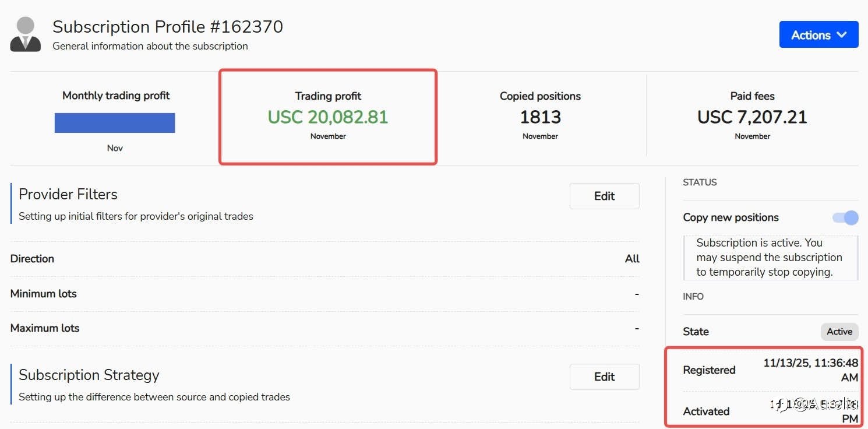Open the Actions dropdown menu
Screen dimensions: 868x429
coord(818,35)
